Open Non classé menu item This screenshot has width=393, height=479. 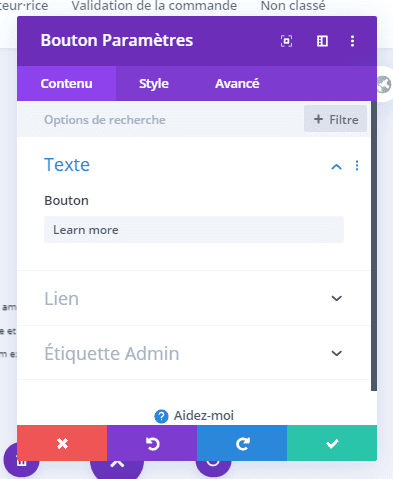tap(293, 6)
